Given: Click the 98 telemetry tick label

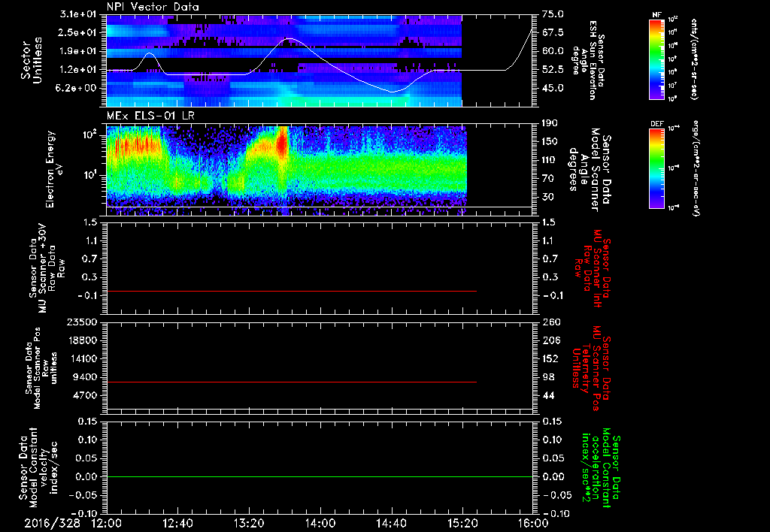Looking at the screenshot, I should coord(547,377).
